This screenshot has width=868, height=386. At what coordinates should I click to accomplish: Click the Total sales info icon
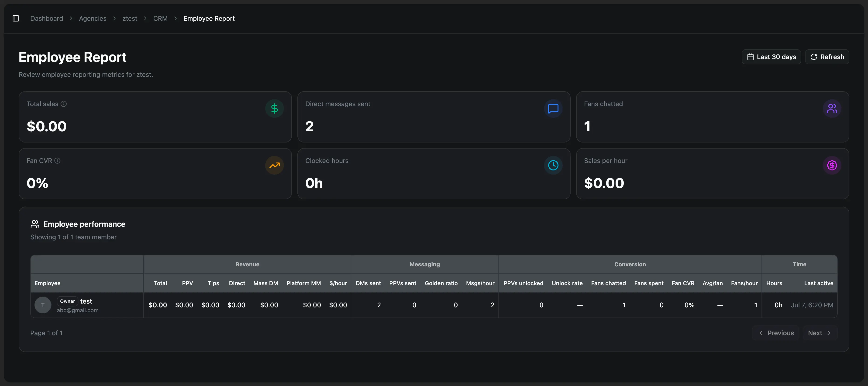64,104
